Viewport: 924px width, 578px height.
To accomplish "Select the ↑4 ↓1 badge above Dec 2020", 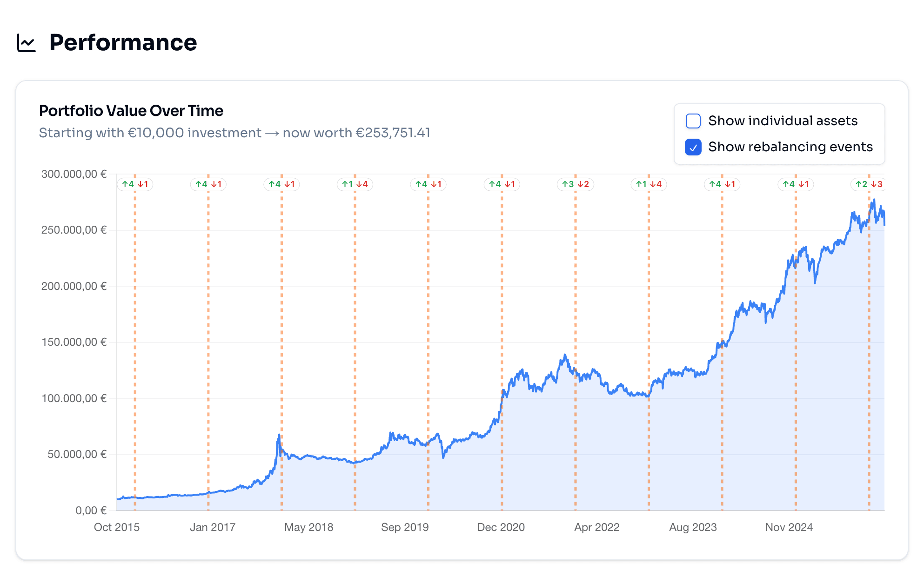I will tap(502, 184).
